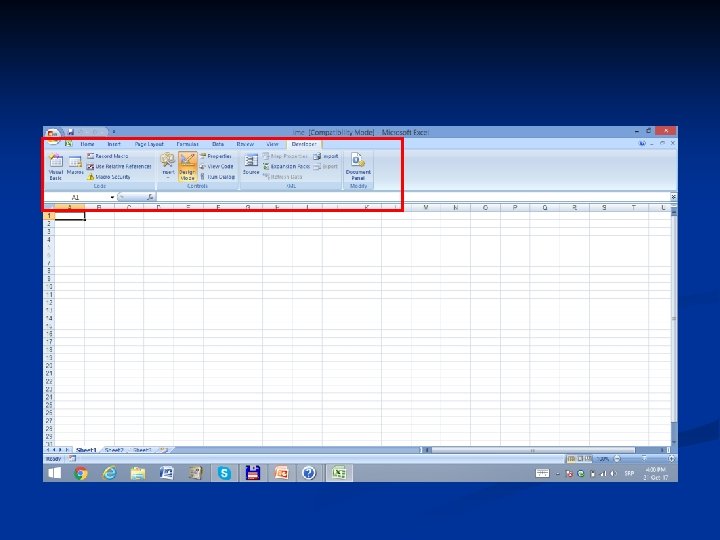The width and height of the screenshot is (720, 540).
Task: Switch to Sheet3 tab
Action: (142, 450)
